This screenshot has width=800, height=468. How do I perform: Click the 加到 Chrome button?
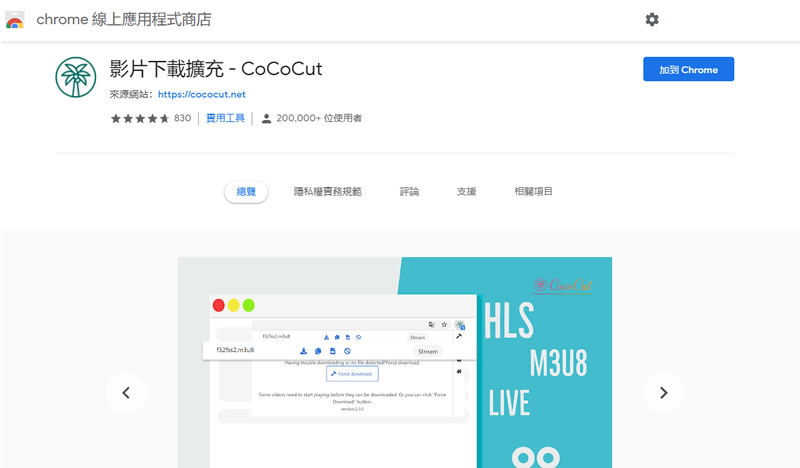688,69
